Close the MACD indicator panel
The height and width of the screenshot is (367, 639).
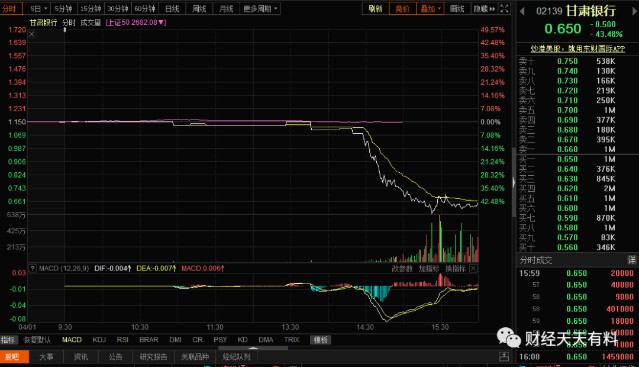(x=473, y=268)
